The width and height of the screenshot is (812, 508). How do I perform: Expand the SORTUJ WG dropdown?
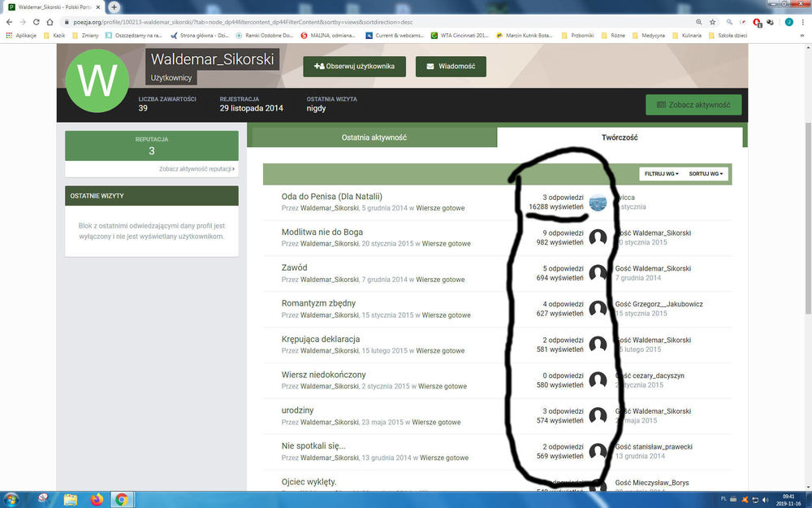pyautogui.click(x=706, y=174)
